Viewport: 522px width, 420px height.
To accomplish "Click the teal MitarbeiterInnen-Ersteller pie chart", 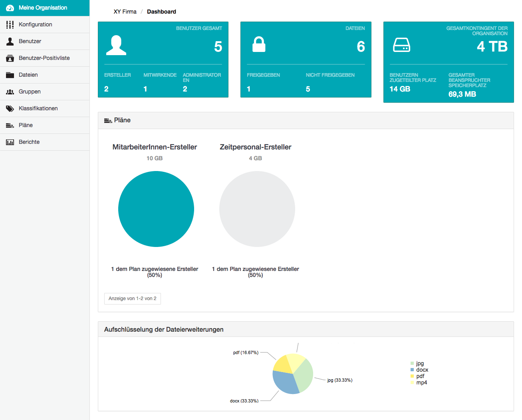I will point(156,209).
